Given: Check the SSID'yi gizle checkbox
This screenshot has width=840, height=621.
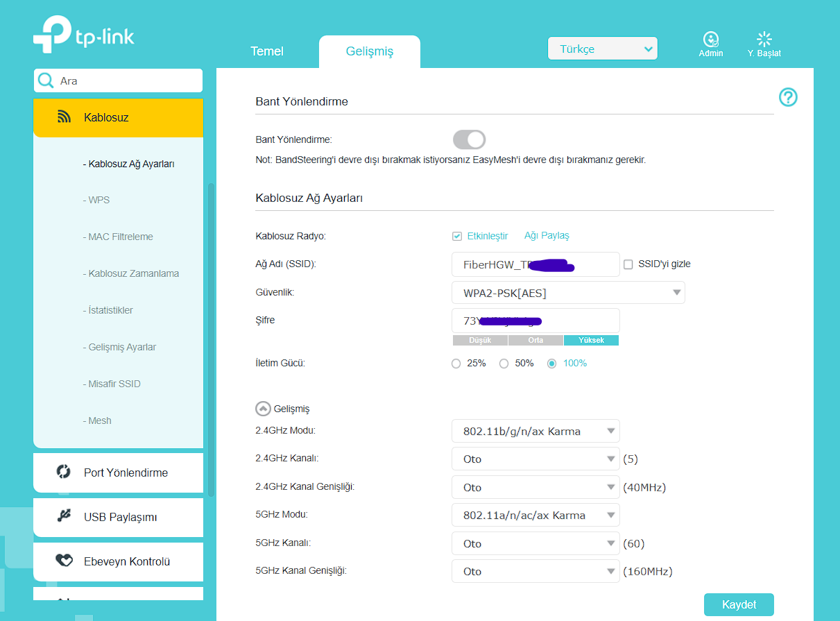Looking at the screenshot, I should coord(628,264).
